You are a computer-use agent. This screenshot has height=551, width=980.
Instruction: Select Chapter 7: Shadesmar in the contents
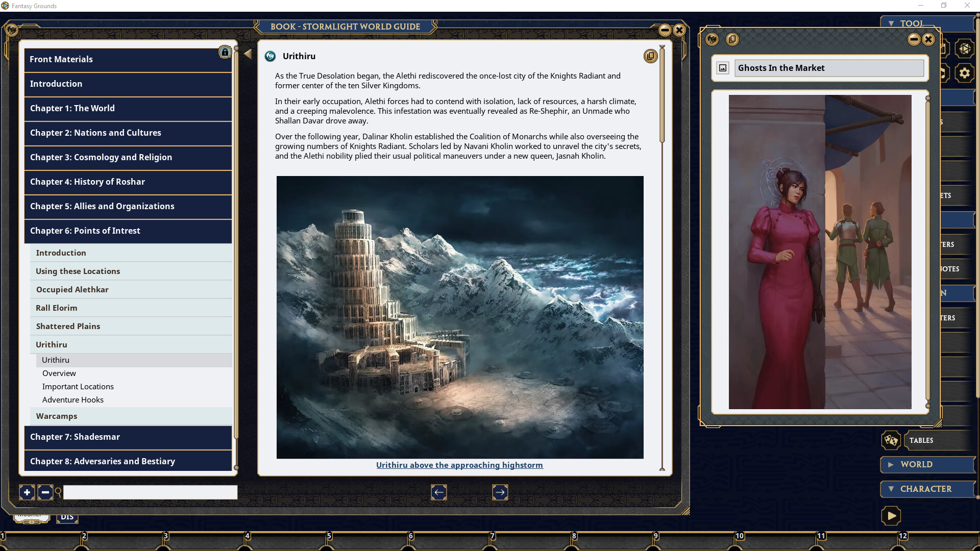point(74,437)
